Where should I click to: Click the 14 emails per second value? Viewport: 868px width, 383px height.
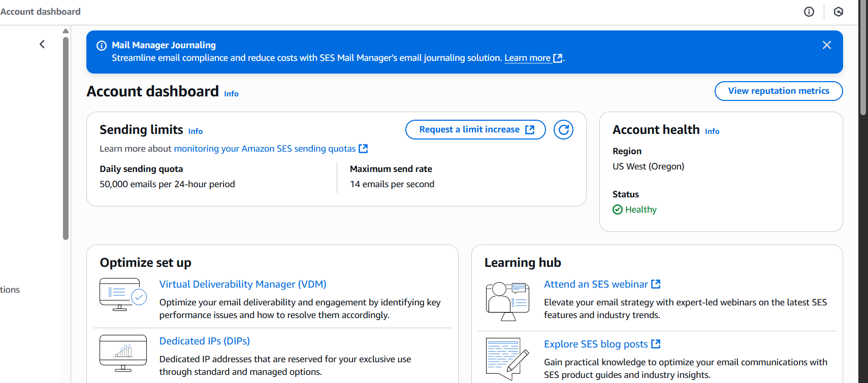pos(392,184)
